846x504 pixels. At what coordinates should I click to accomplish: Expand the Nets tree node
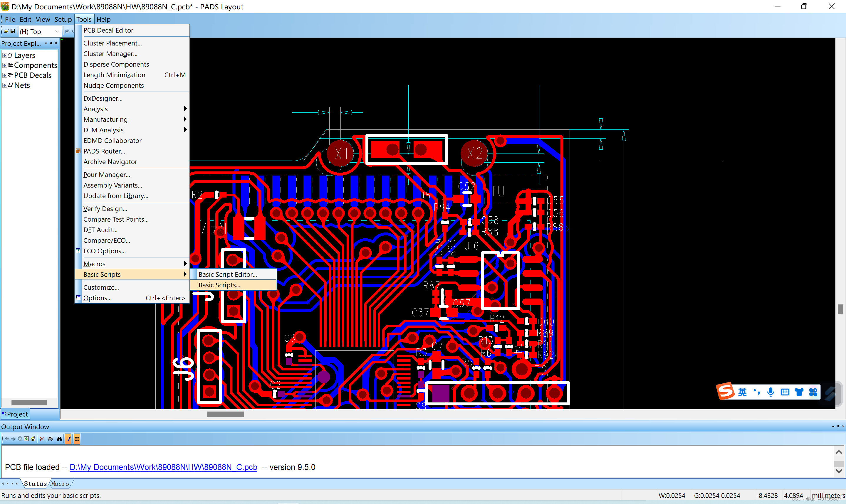pyautogui.click(x=4, y=85)
